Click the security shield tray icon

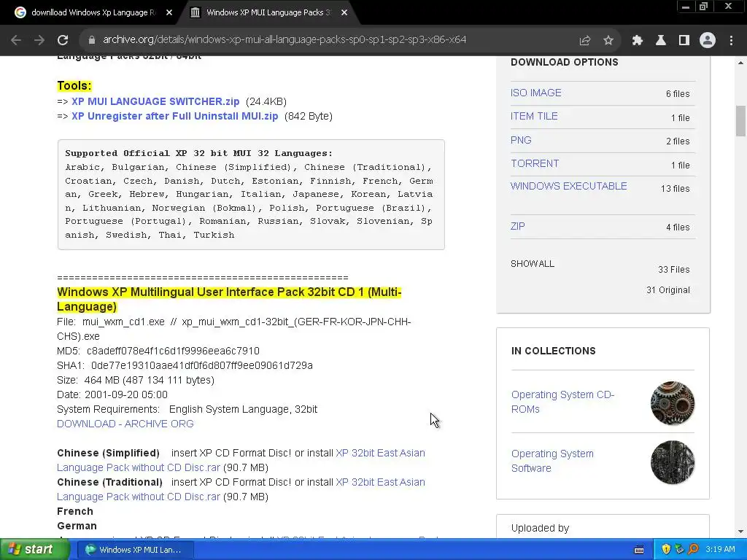click(x=666, y=550)
